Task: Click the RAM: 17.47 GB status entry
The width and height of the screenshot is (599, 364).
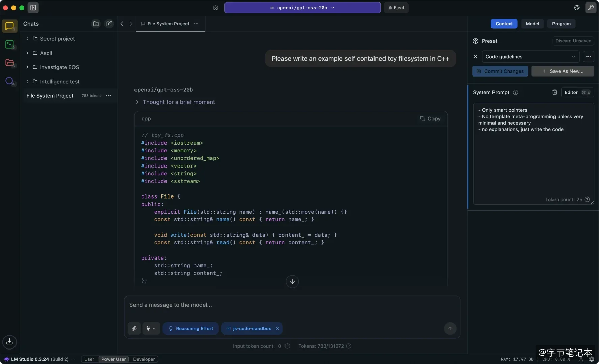Action: 517,359
